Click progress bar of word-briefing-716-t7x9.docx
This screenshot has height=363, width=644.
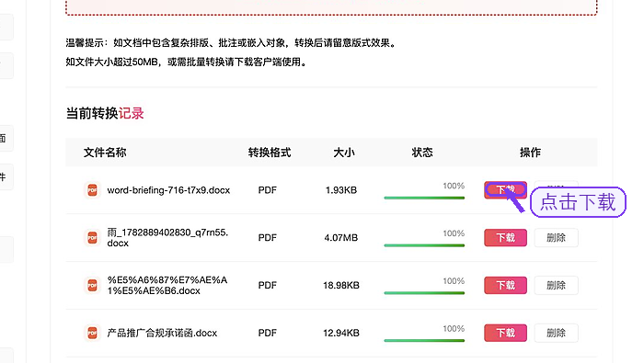(424, 198)
